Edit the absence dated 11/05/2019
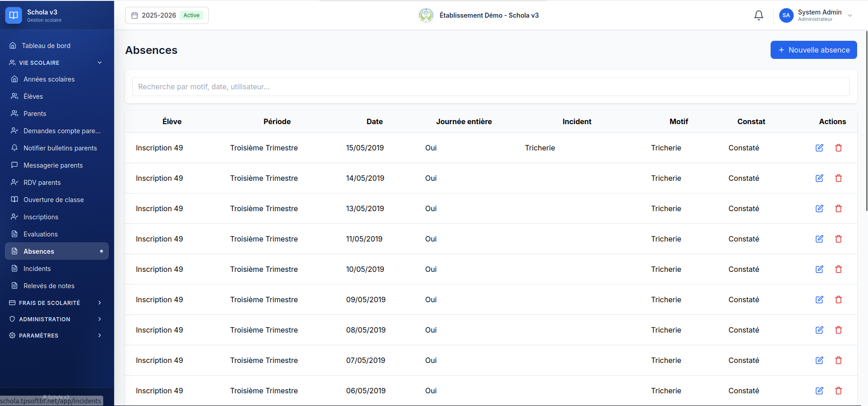Viewport: 868px width, 406px height. point(819,239)
